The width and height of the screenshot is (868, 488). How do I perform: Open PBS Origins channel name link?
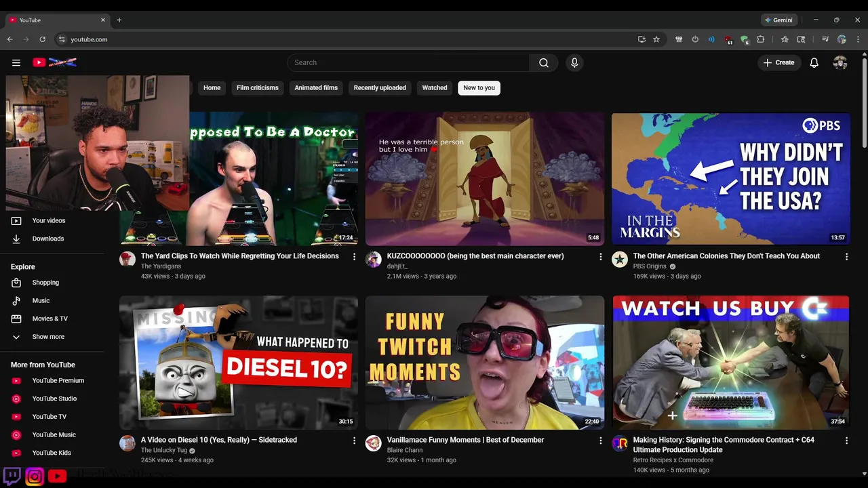tap(650, 266)
